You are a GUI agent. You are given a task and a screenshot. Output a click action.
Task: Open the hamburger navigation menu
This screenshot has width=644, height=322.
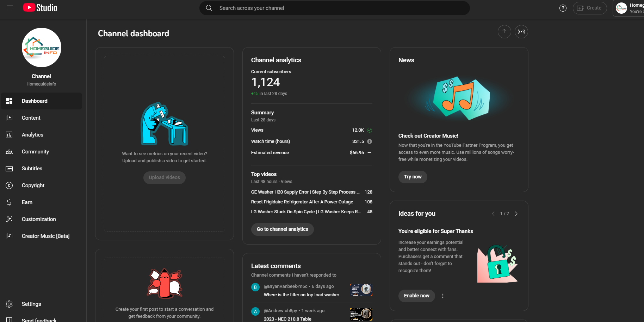[10, 8]
